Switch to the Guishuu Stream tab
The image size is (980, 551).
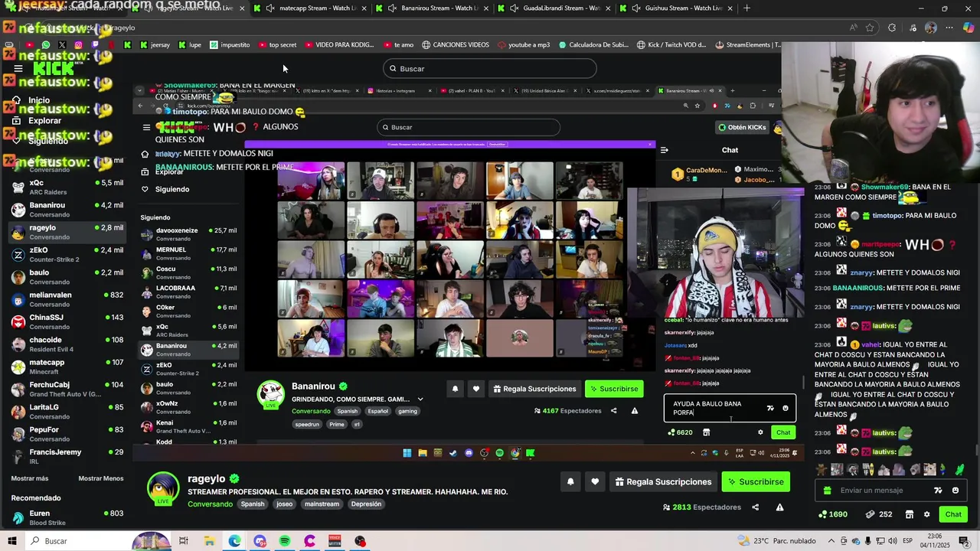tap(678, 8)
